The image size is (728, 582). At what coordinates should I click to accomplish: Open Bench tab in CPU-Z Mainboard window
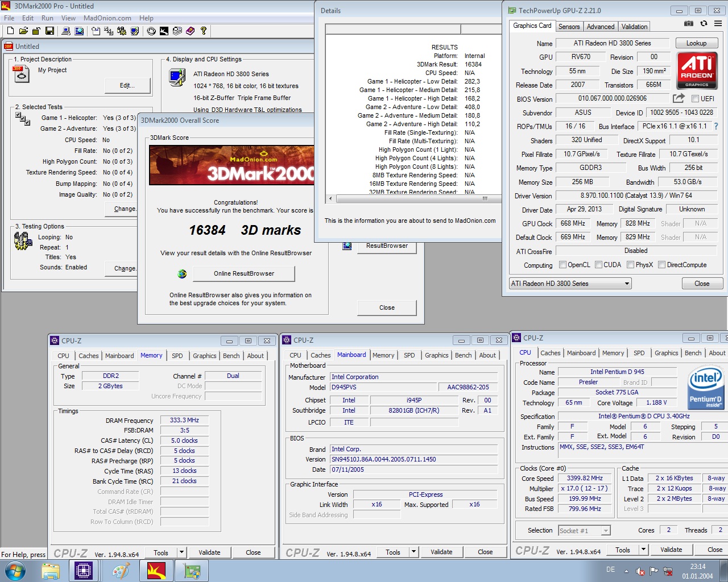tap(463, 355)
